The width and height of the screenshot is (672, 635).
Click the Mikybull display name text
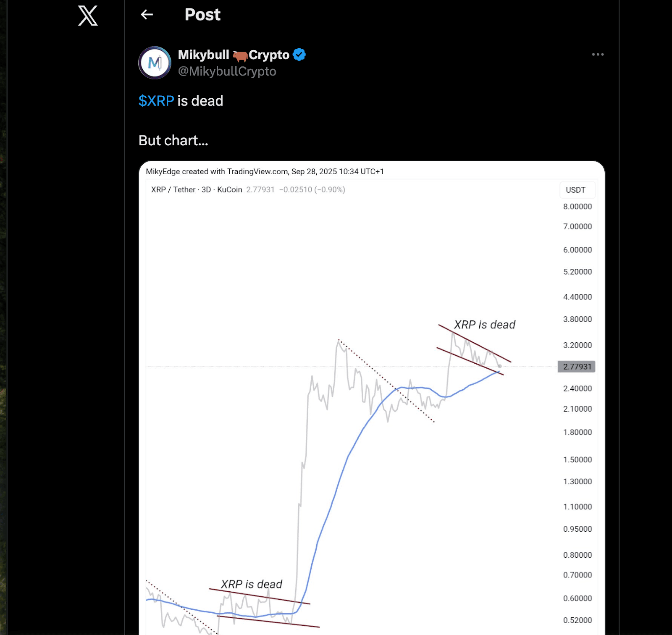[203, 55]
